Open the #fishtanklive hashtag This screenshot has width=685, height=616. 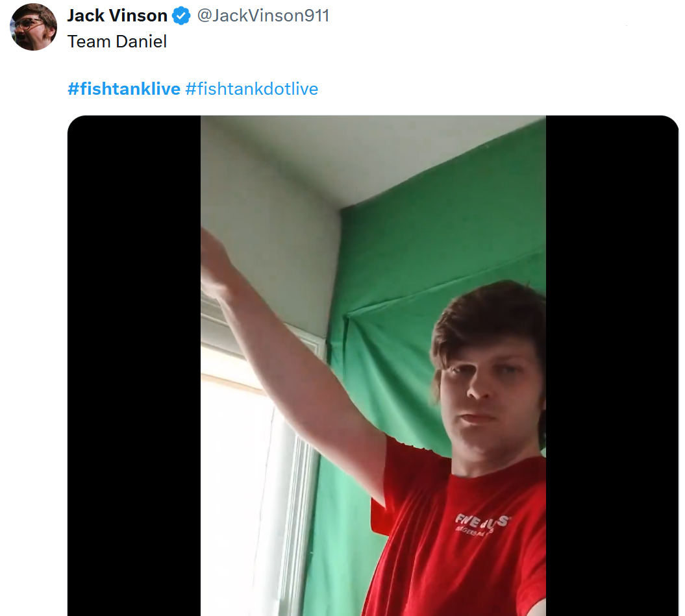tap(123, 89)
